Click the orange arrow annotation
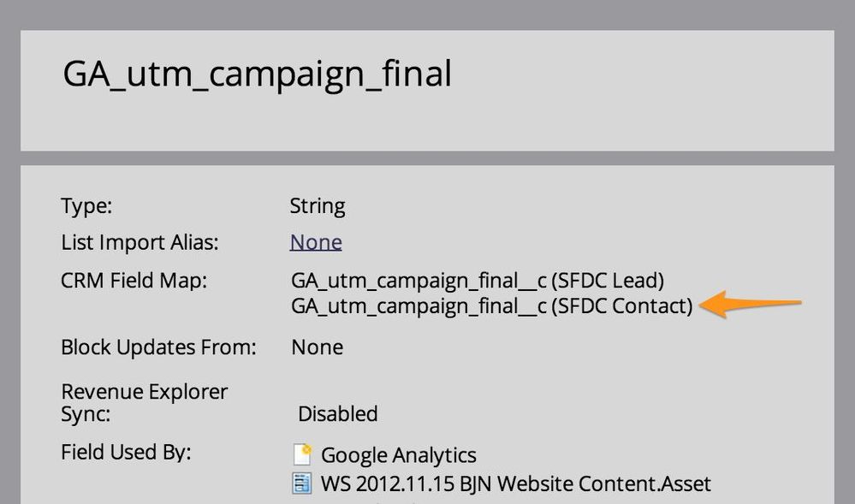The width and height of the screenshot is (855, 504). pos(751,304)
